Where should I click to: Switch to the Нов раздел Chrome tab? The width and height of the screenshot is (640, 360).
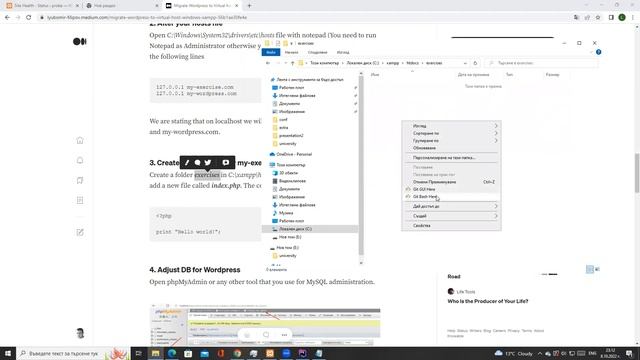[122, 6]
